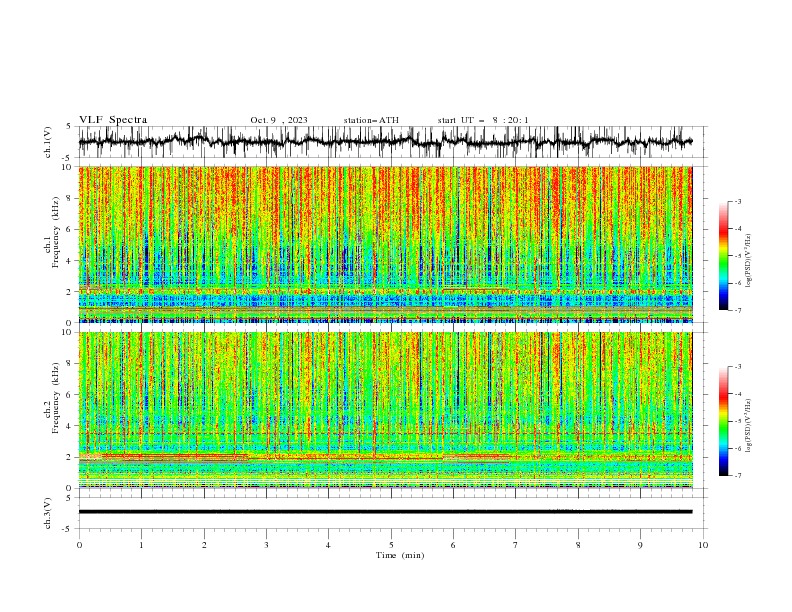Image resolution: width=792 pixels, height=612 pixels.
Task: Click the "8" kHz tick on ch.2 spectrogram
Action: coord(71,364)
